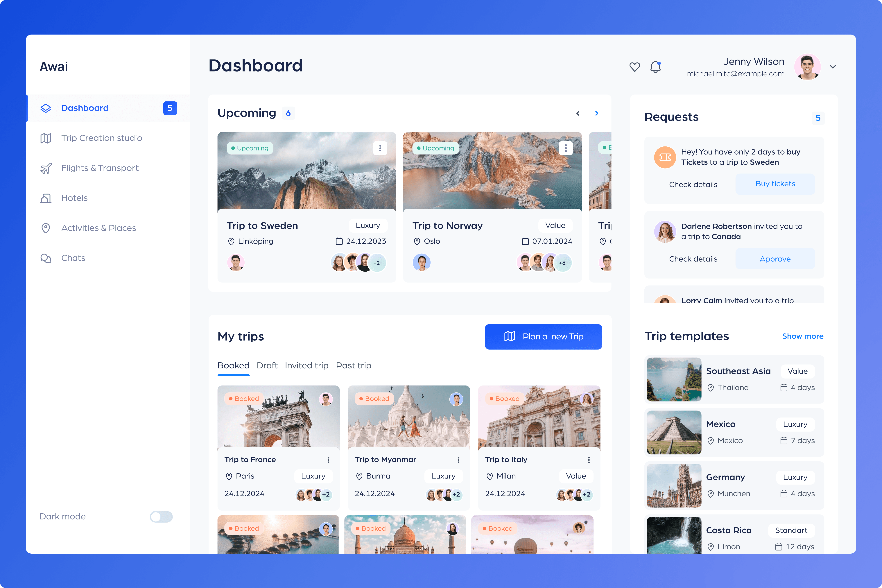Click Plan a new Trip button
This screenshot has width=882, height=588.
click(x=543, y=336)
